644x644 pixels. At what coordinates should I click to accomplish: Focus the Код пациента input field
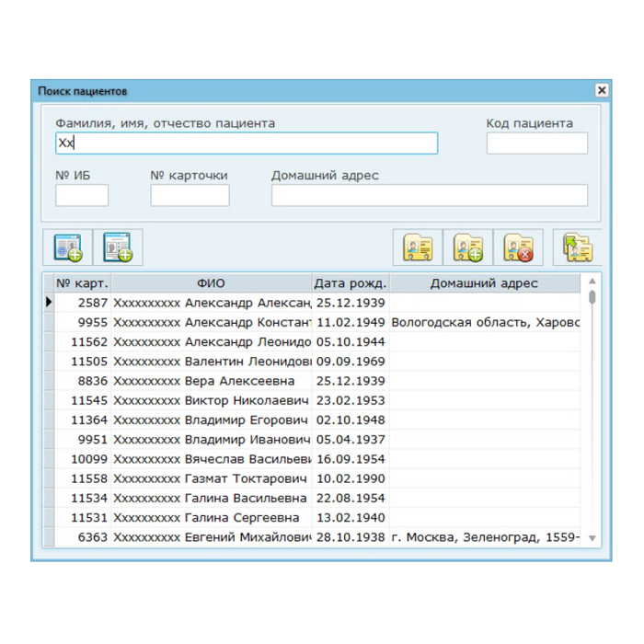[x=536, y=144]
